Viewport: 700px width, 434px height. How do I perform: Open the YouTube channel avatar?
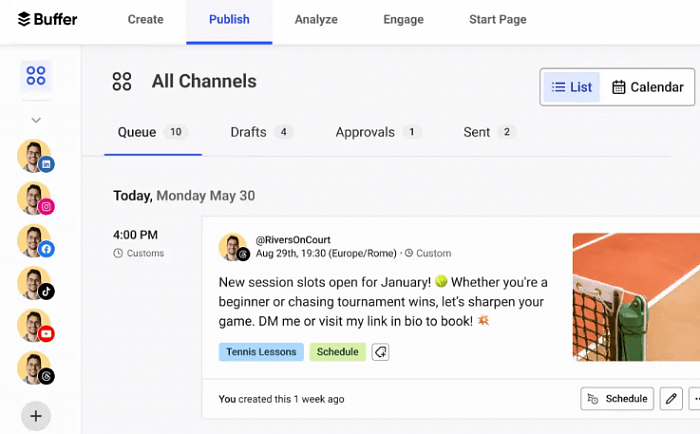pos(35,326)
